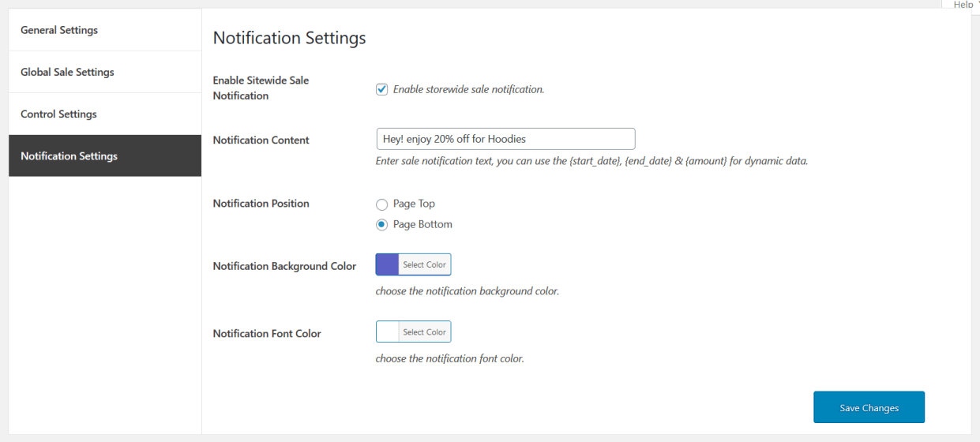The width and height of the screenshot is (980, 442).
Task: Save Changes to notification settings
Action: [x=869, y=407]
